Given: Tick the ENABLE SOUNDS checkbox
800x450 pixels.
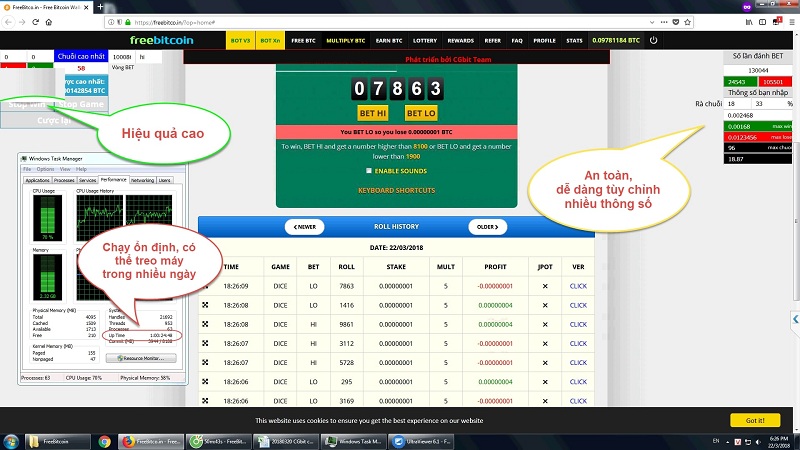Looking at the screenshot, I should [368, 170].
